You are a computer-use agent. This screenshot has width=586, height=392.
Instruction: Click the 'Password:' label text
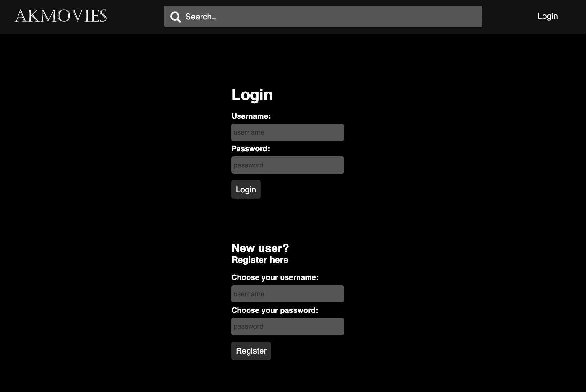pos(250,149)
